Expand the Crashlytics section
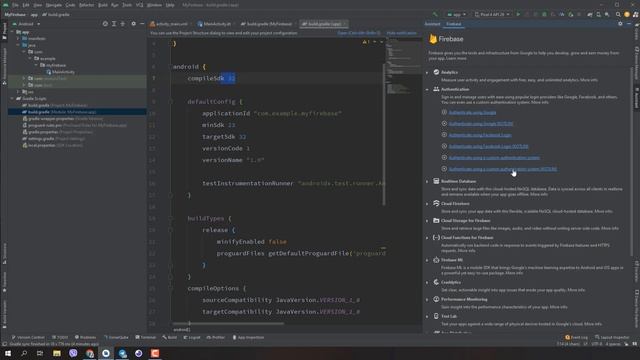Image resolution: width=640 pixels, height=360 pixels. pos(427,282)
